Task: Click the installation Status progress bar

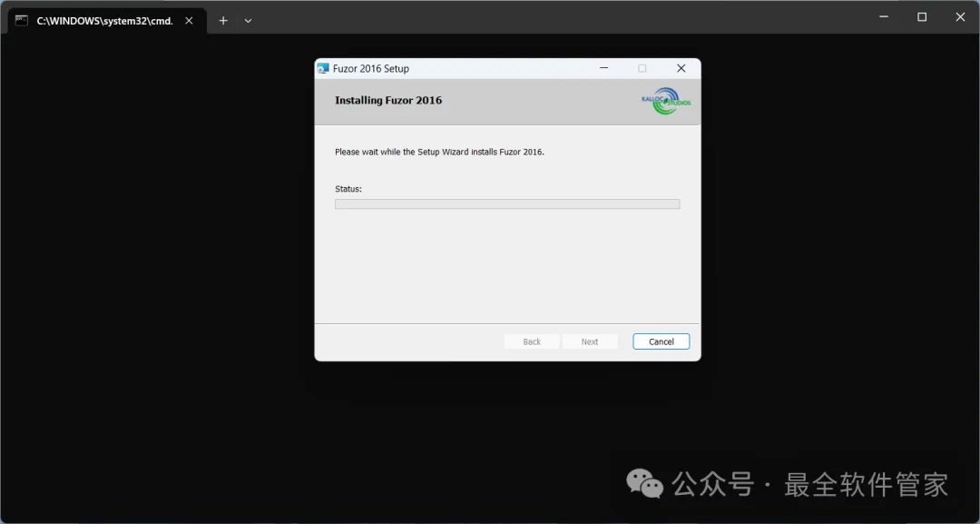Action: tap(507, 203)
